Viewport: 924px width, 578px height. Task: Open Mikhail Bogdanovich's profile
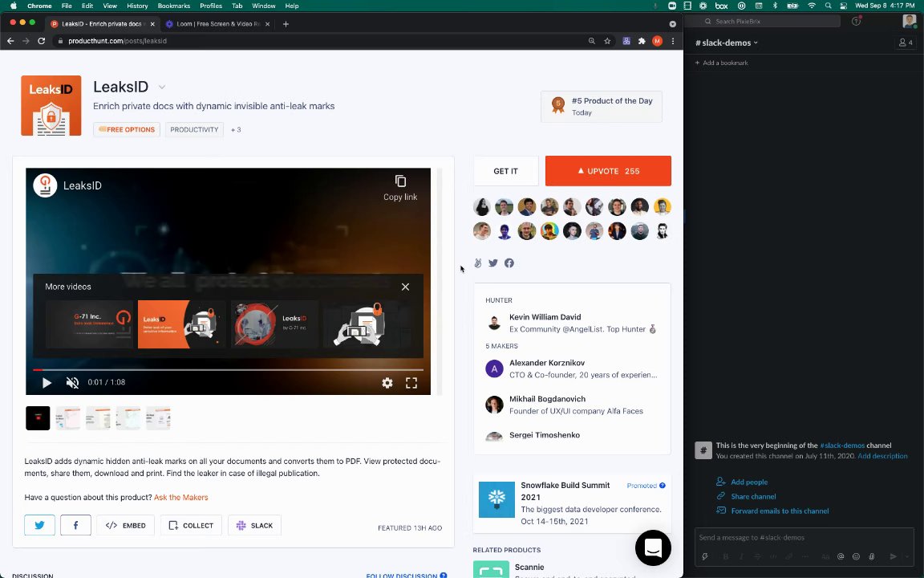pos(548,399)
